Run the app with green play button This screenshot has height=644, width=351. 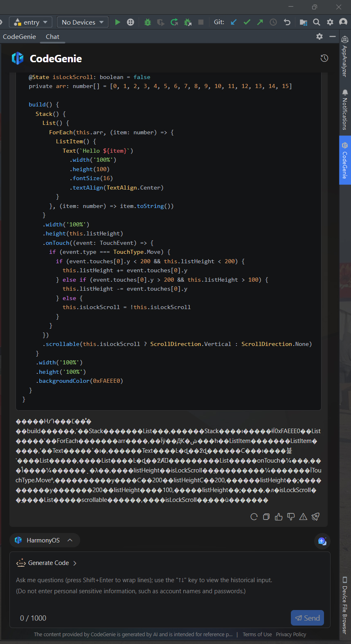[x=118, y=22]
